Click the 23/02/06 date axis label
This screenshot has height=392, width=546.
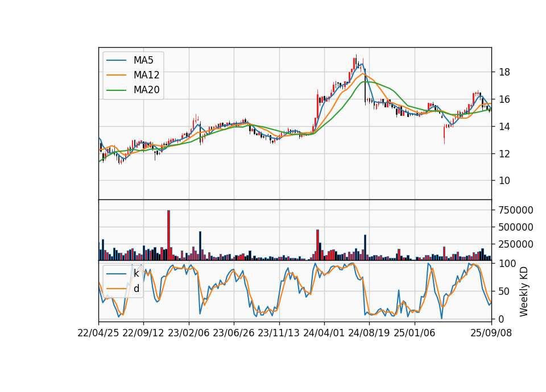tap(189, 333)
